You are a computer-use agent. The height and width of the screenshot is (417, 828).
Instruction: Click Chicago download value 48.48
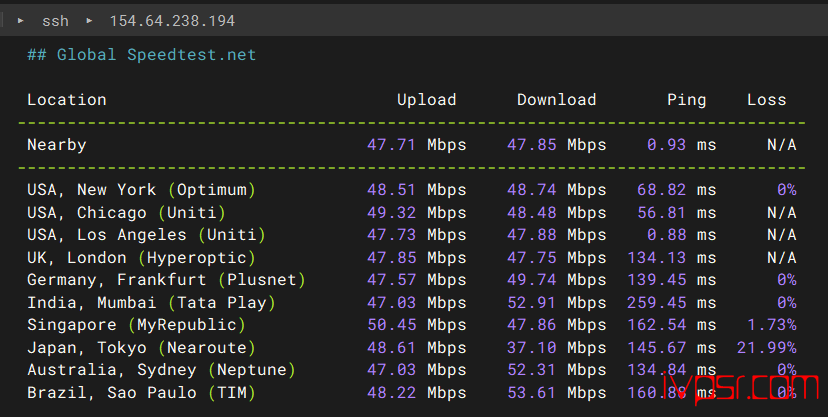click(x=532, y=213)
